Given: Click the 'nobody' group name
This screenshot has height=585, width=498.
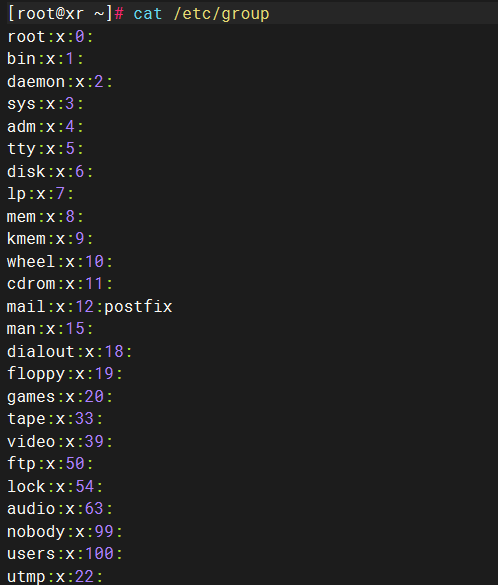Looking at the screenshot, I should click(x=36, y=531).
